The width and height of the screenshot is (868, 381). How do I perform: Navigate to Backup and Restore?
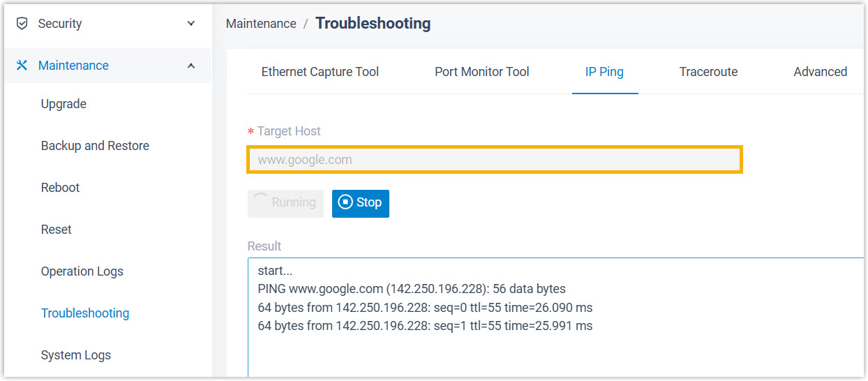(95, 146)
